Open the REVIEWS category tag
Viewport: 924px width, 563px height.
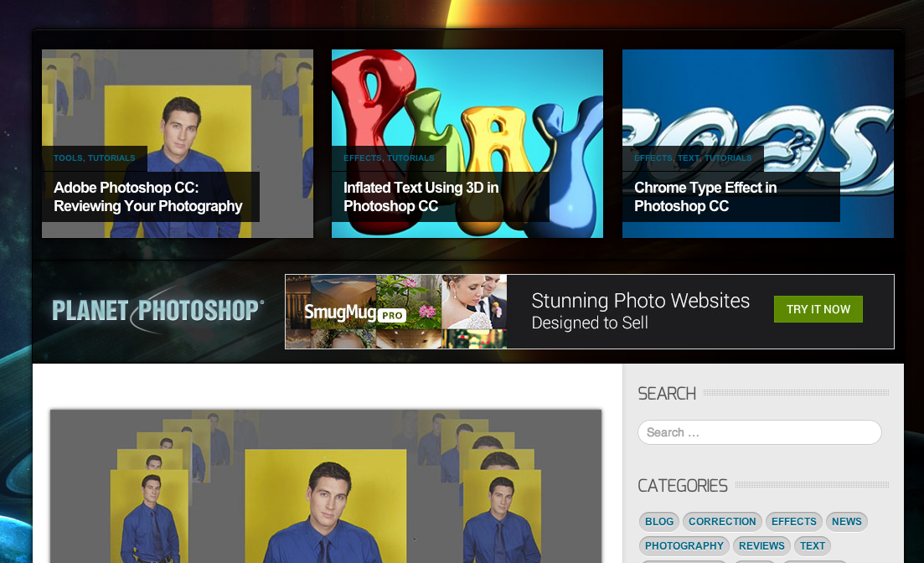(x=761, y=546)
